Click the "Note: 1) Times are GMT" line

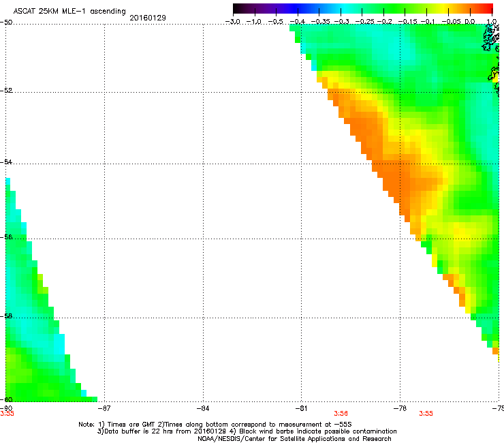(x=215, y=425)
